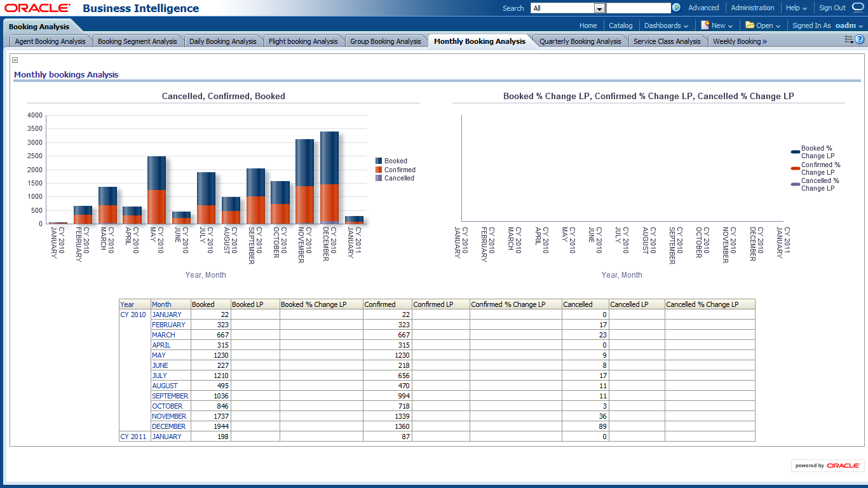This screenshot has width=868, height=488.
Task: Click the Booked legend color swatch
Action: pos(379,161)
